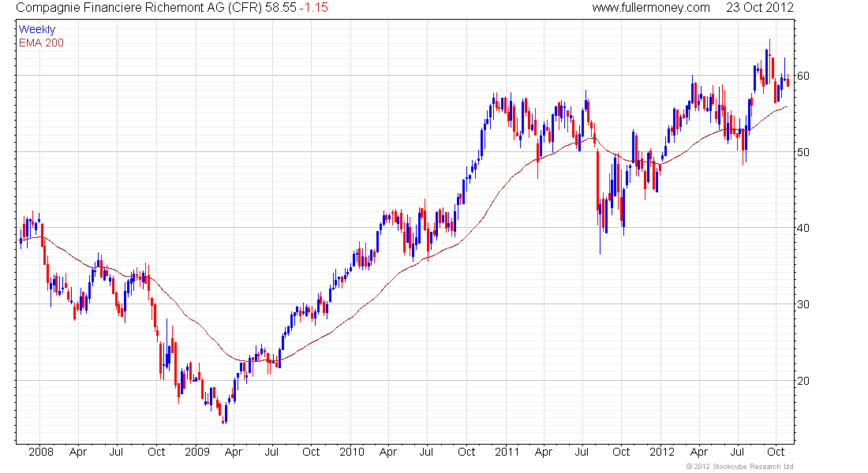Viewport: 868px width, 473px height.
Task: Click the x-axis label '2011'
Action: [x=507, y=452]
